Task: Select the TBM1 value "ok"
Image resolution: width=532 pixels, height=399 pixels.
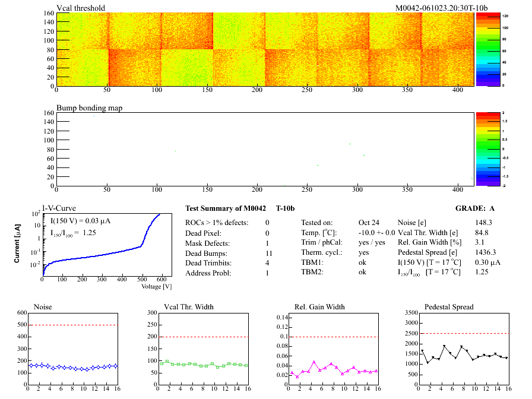Action: point(362,262)
